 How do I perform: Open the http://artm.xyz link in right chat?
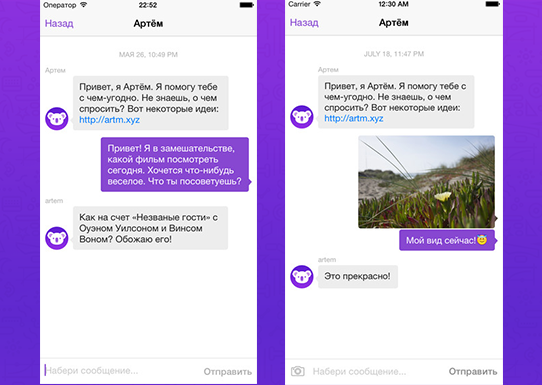(x=354, y=119)
